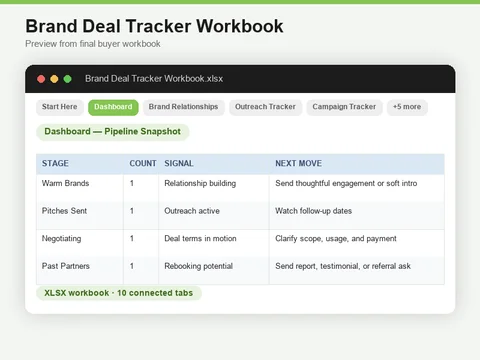Click the count cell in Negotiating row
This screenshot has height=360, width=480.
[141, 243]
